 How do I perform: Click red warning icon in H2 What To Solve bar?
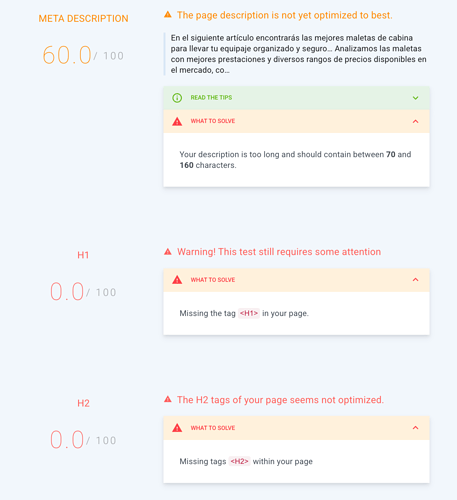pyautogui.click(x=177, y=428)
